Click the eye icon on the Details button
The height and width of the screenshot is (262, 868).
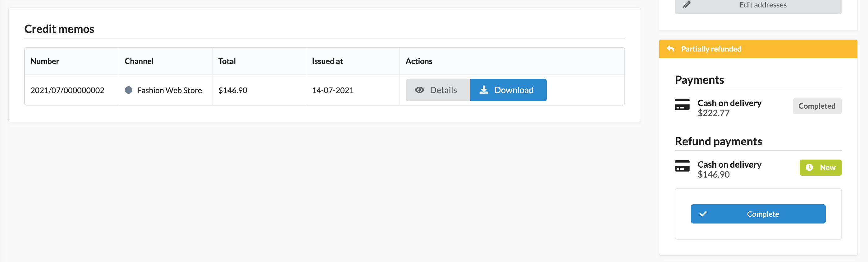coord(419,90)
